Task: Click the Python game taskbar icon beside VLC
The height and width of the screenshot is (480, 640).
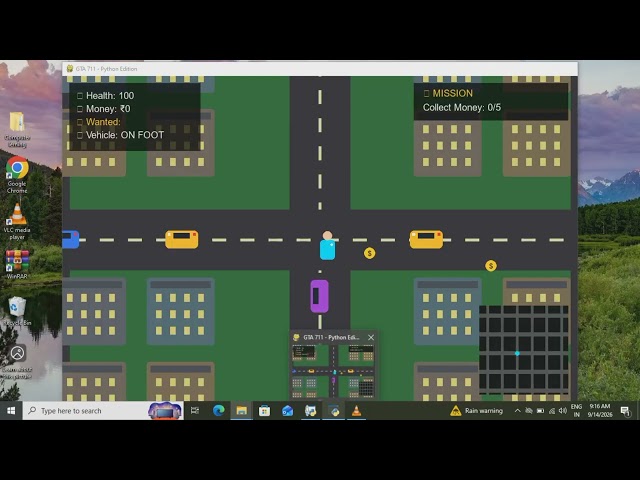Action: [333, 411]
